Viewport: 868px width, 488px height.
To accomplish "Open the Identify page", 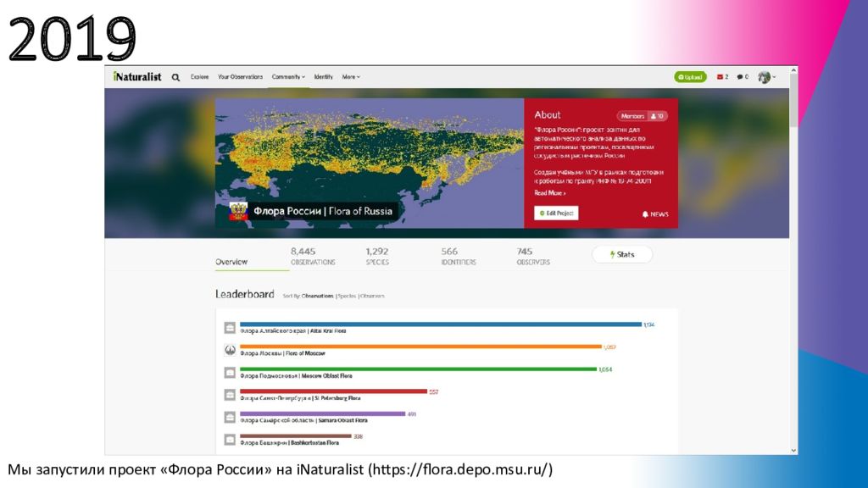I will point(323,77).
